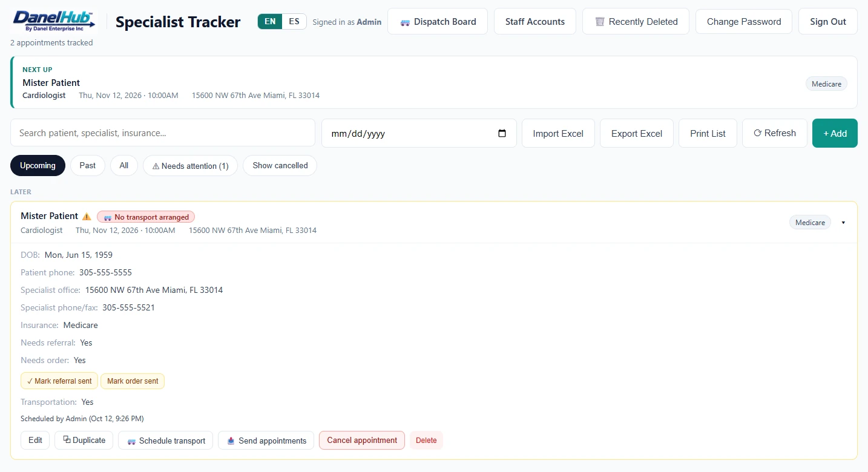
Task: Click Mark referral sent
Action: click(x=59, y=381)
